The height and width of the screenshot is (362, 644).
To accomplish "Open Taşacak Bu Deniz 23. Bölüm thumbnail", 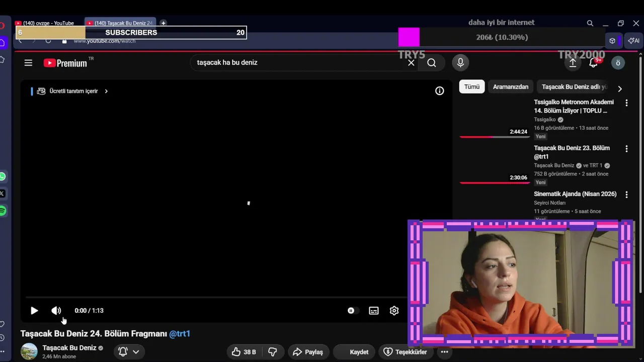I will click(495, 163).
